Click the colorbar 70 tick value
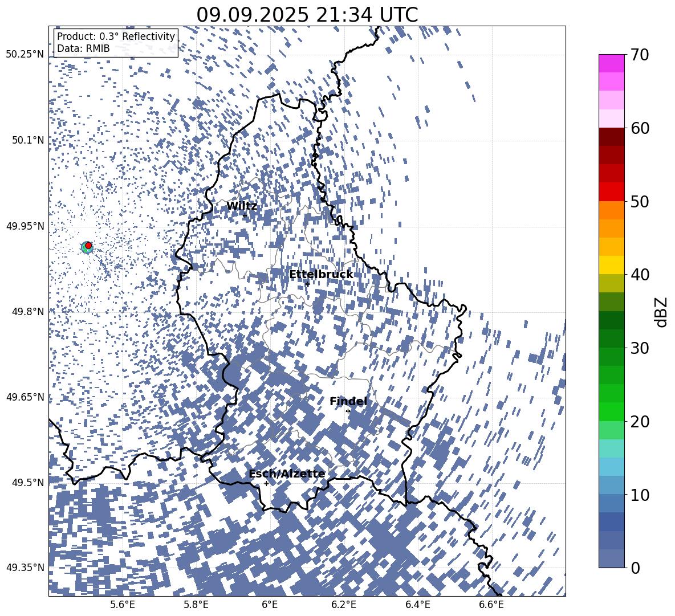Viewport: 675px width, 616px height. pyautogui.click(x=640, y=55)
